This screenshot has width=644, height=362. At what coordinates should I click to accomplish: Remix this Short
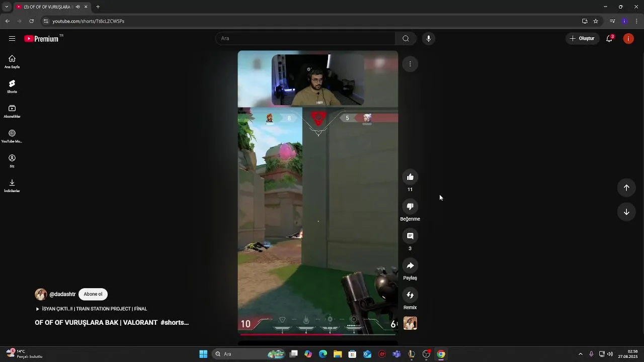(x=410, y=295)
